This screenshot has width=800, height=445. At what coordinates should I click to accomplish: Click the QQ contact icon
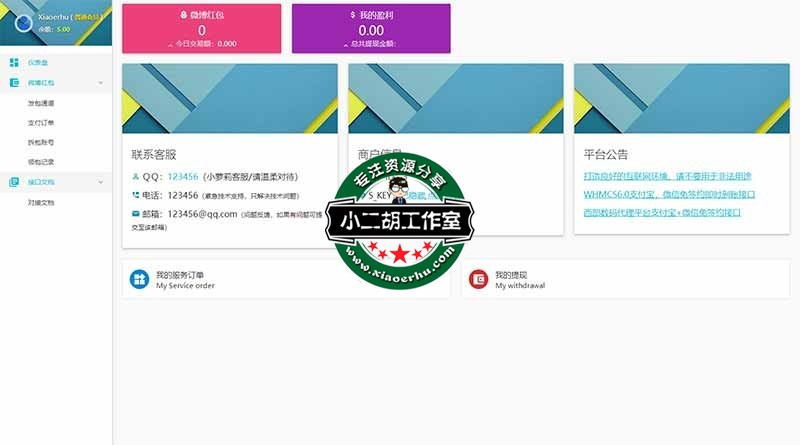[x=136, y=177]
